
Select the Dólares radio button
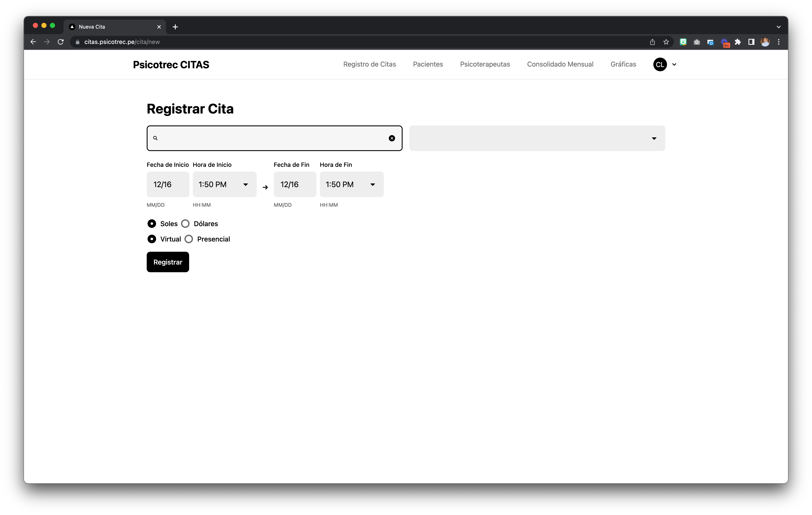tap(186, 224)
